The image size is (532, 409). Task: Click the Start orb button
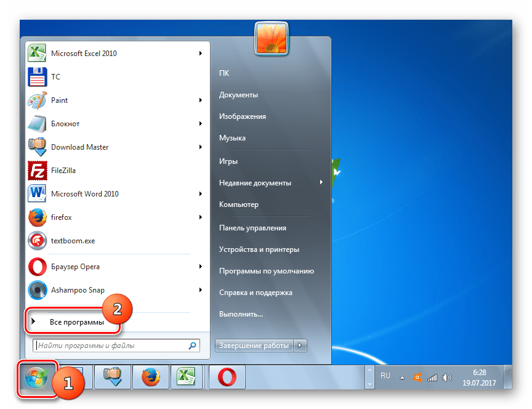click(36, 377)
